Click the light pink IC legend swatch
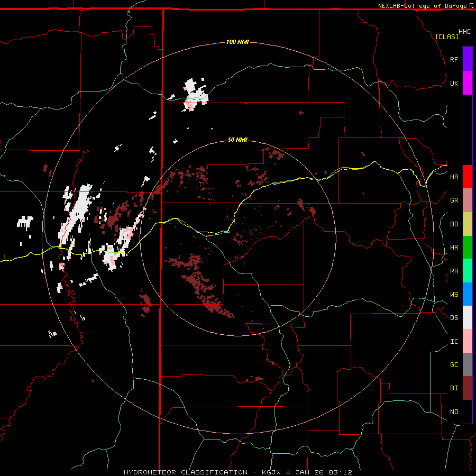This screenshot has height=476, width=476. (x=467, y=341)
